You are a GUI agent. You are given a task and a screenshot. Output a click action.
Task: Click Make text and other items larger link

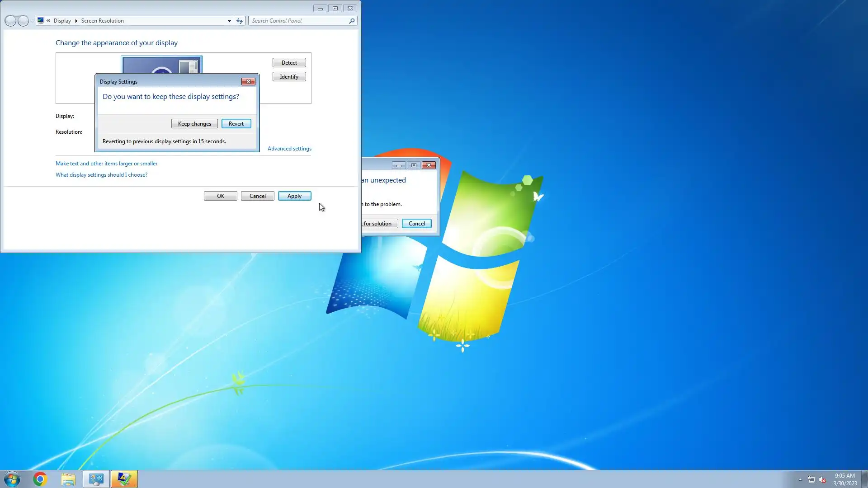pos(106,164)
